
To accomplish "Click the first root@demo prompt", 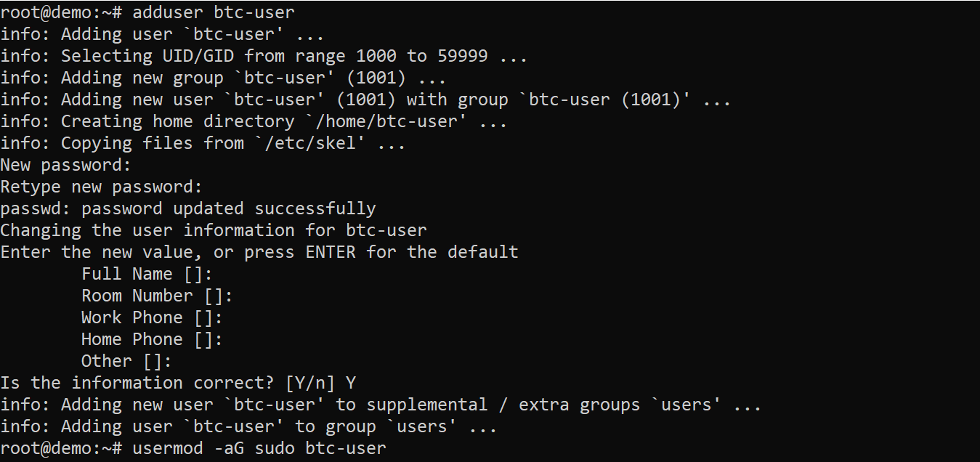I will [61, 12].
